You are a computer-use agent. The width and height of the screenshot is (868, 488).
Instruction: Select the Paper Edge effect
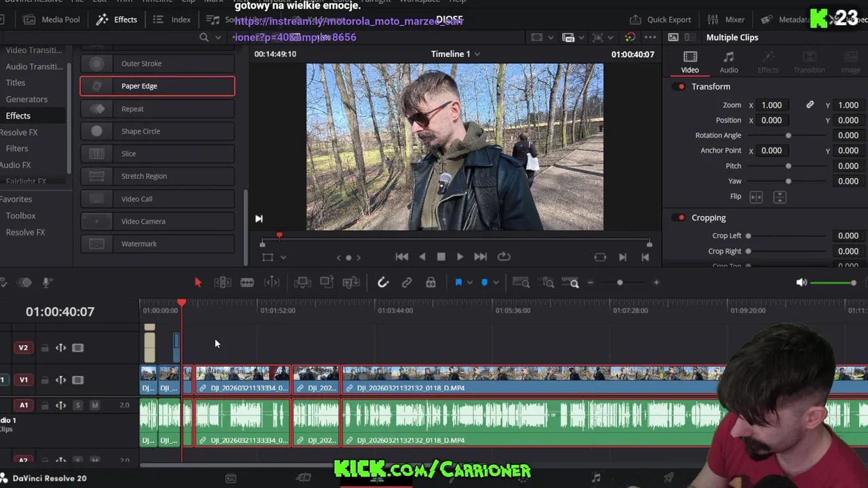point(157,86)
